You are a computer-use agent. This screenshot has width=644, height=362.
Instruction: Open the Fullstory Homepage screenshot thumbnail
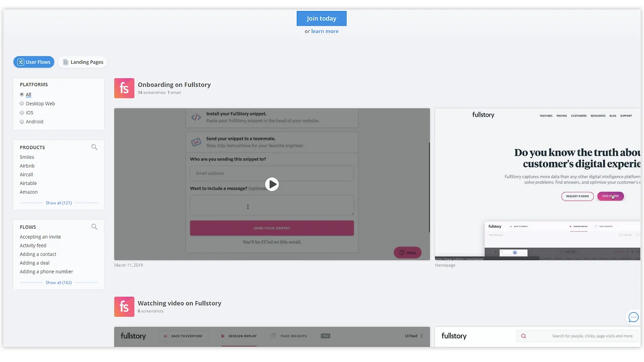click(538, 184)
